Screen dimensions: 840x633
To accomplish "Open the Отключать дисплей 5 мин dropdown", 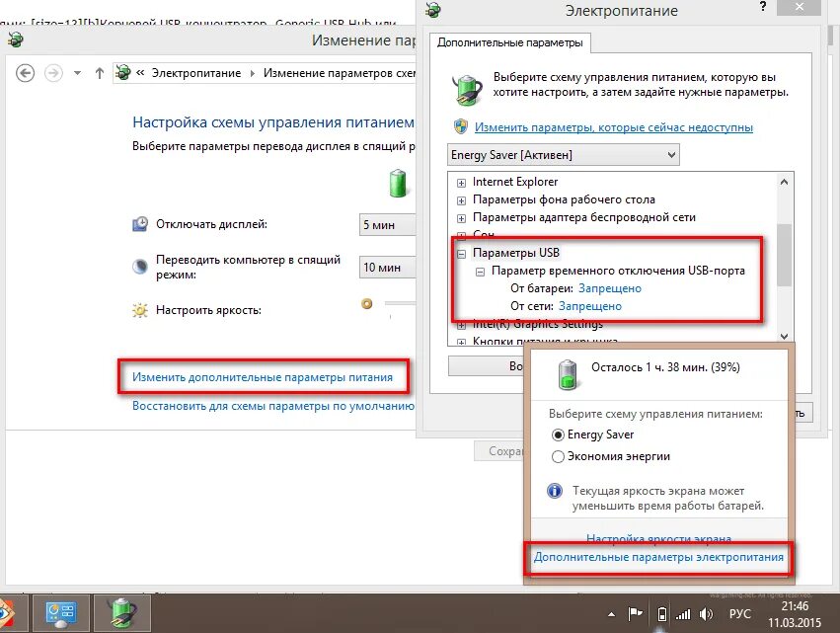I will (x=387, y=224).
